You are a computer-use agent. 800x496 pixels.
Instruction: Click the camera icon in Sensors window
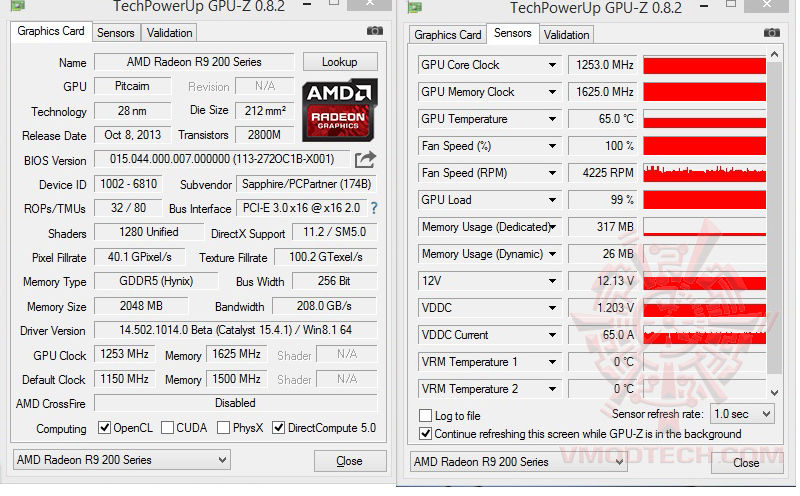[771, 32]
